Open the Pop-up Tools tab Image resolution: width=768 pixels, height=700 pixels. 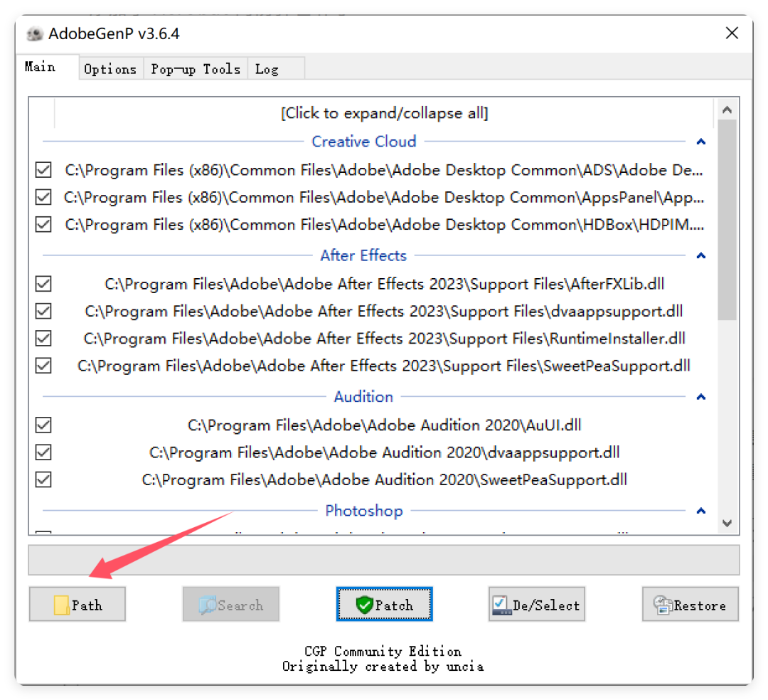196,69
